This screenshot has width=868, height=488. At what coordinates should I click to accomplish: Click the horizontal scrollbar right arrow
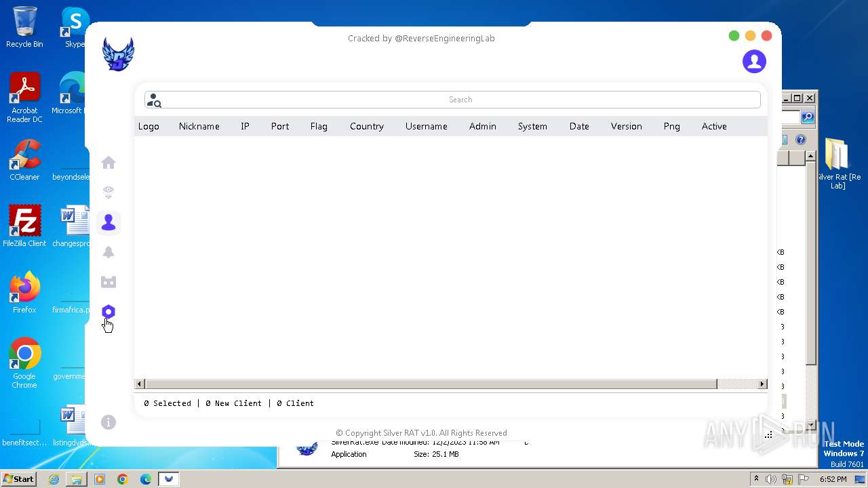tap(762, 384)
